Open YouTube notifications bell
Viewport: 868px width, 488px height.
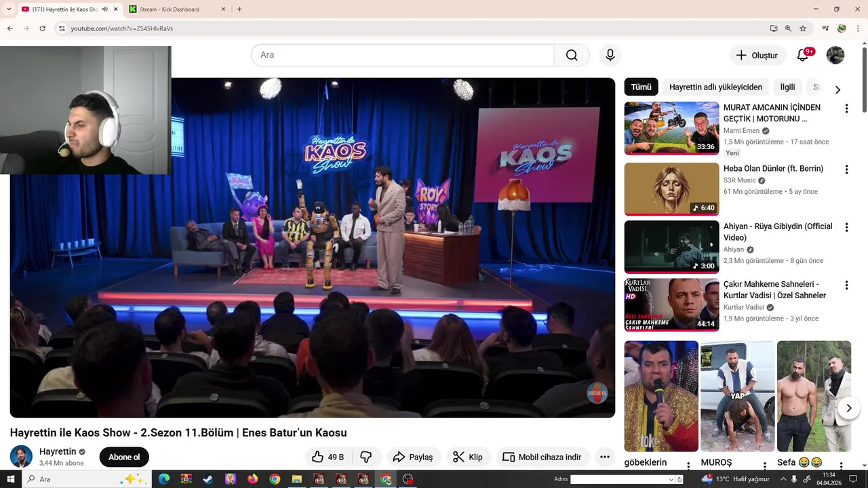point(803,55)
